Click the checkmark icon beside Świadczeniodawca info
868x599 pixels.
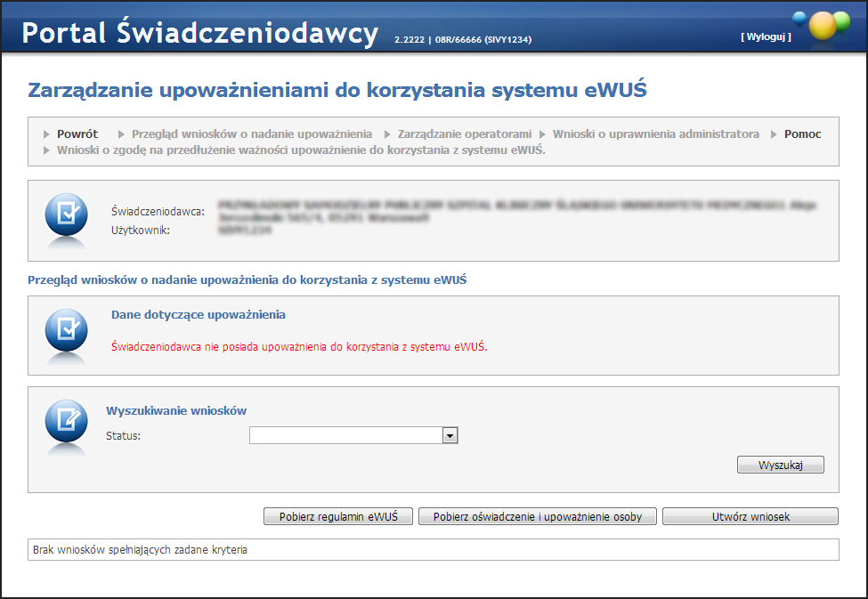point(66,215)
